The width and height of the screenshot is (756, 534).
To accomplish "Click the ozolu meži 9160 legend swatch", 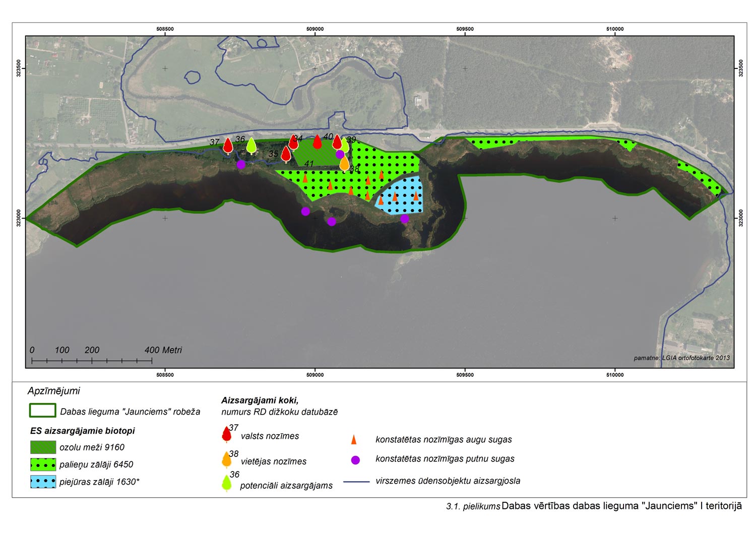I will point(43,447).
